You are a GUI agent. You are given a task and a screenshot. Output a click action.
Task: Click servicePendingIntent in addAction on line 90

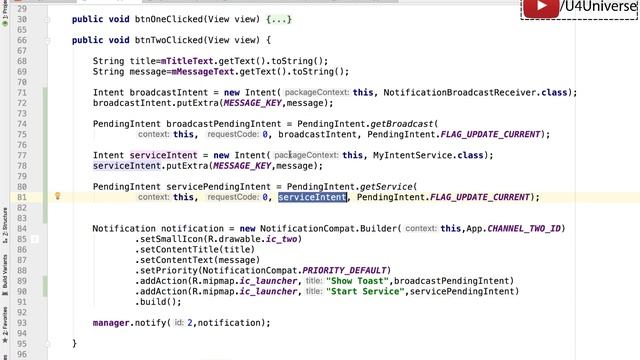pos(462,291)
